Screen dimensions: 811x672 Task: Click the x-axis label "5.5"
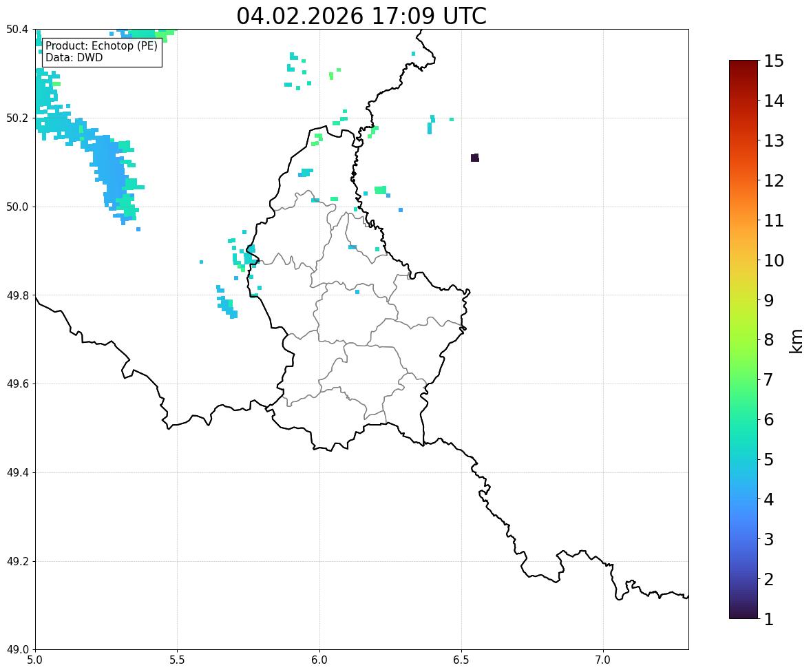click(177, 660)
